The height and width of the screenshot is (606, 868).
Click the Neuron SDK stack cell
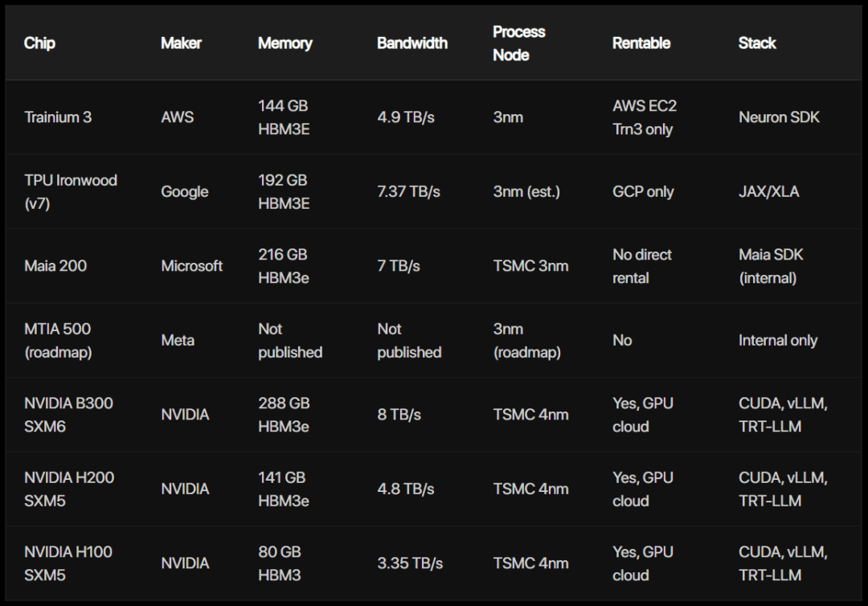(x=779, y=117)
